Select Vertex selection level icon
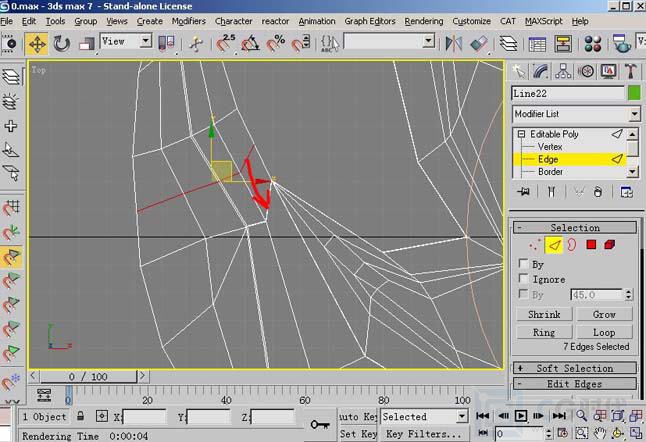Image resolution: width=646 pixels, height=442 pixels. click(534, 245)
